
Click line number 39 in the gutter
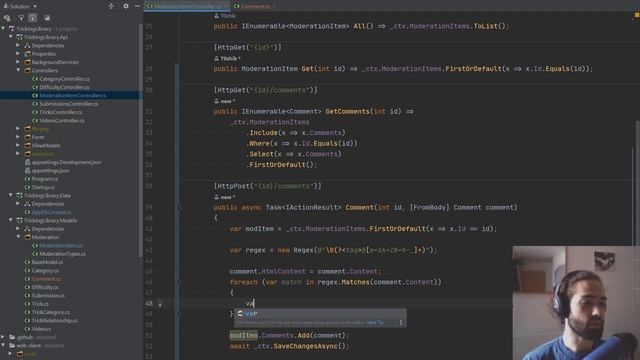click(x=149, y=207)
